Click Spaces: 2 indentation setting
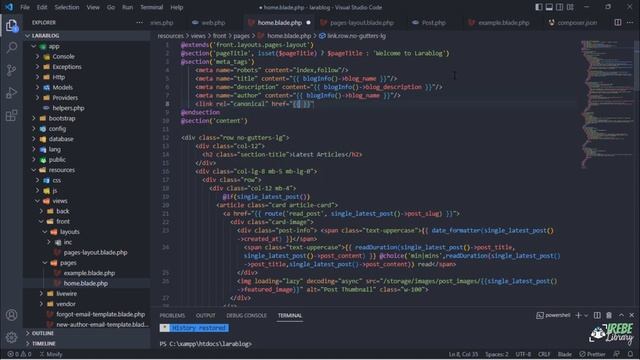The width and height of the screenshot is (640, 360). pos(497,354)
